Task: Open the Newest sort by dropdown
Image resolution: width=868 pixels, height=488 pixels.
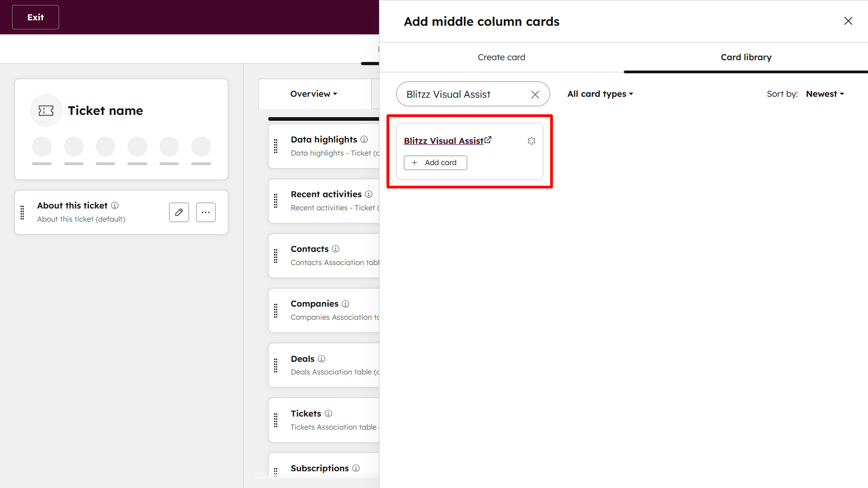Action: point(825,94)
